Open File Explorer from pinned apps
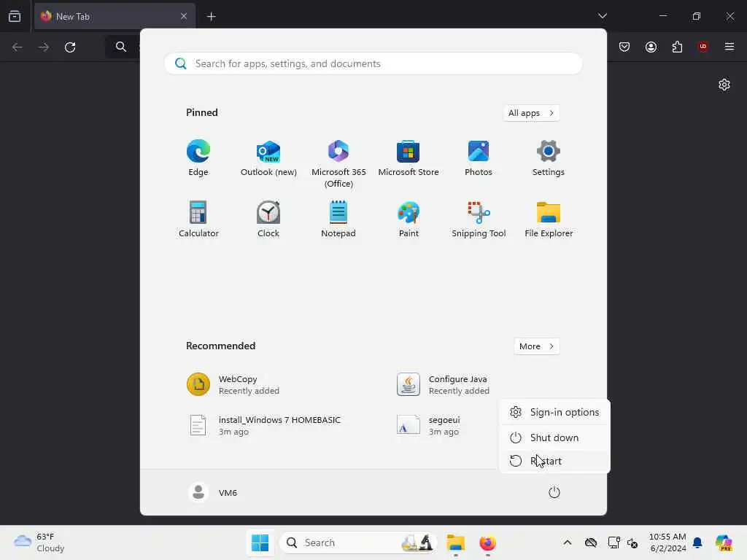The image size is (747, 560). [549, 219]
